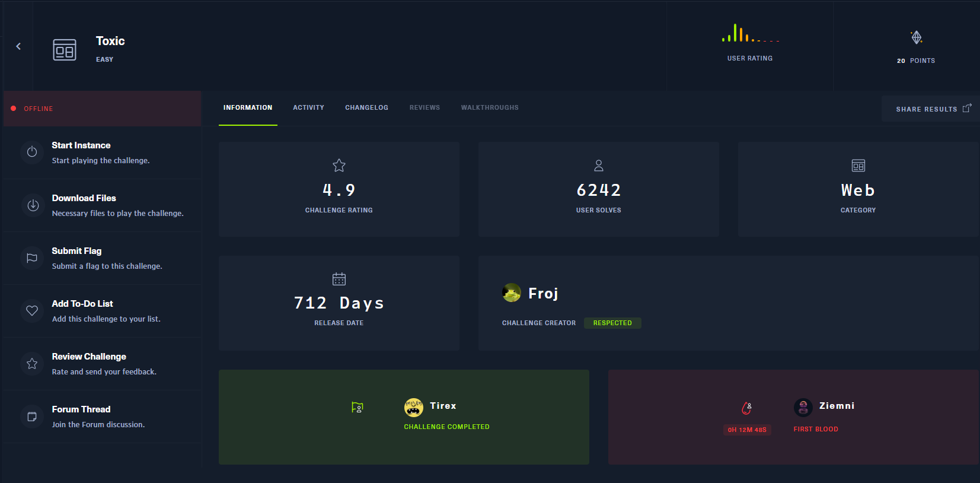This screenshot has width=980, height=483.
Task: Click the Respected badge
Action: 612,323
